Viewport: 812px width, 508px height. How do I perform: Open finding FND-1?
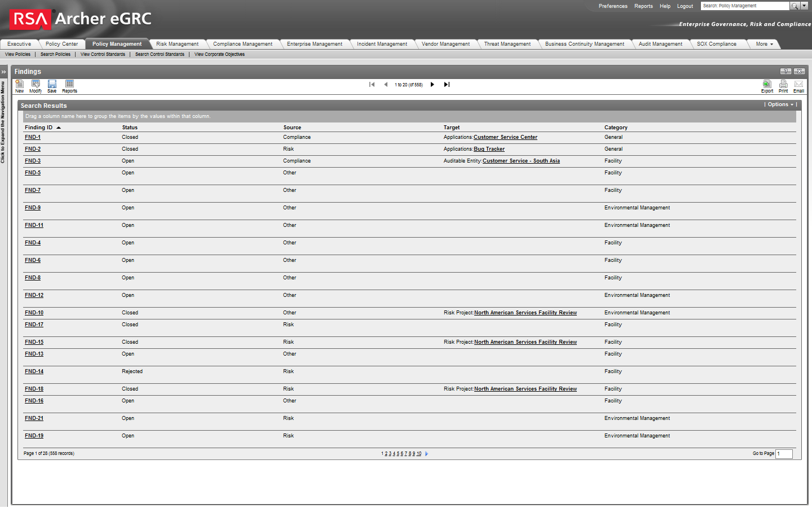point(33,137)
